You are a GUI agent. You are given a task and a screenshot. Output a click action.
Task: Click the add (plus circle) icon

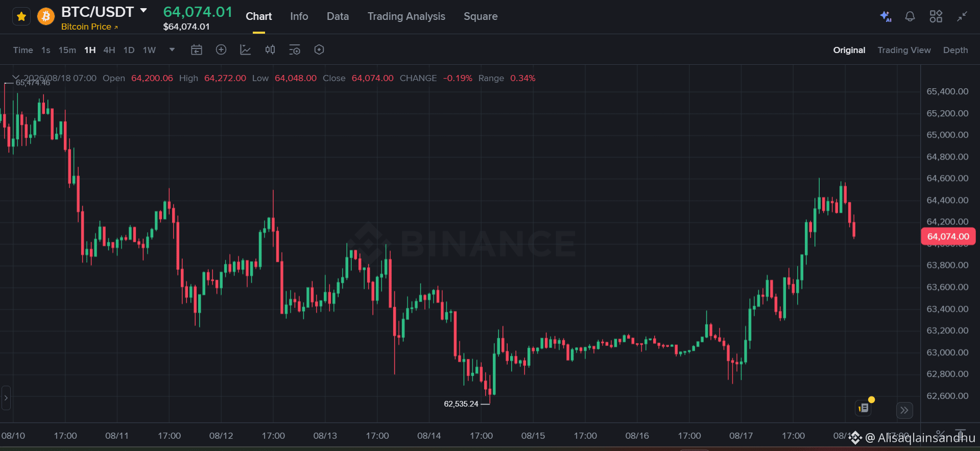point(221,49)
